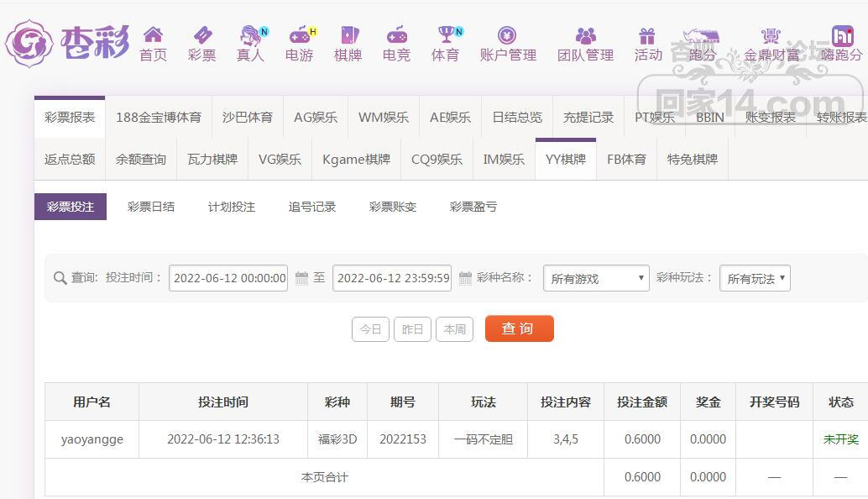Click the 电游 games icon
The width and height of the screenshot is (868, 499).
click(299, 44)
